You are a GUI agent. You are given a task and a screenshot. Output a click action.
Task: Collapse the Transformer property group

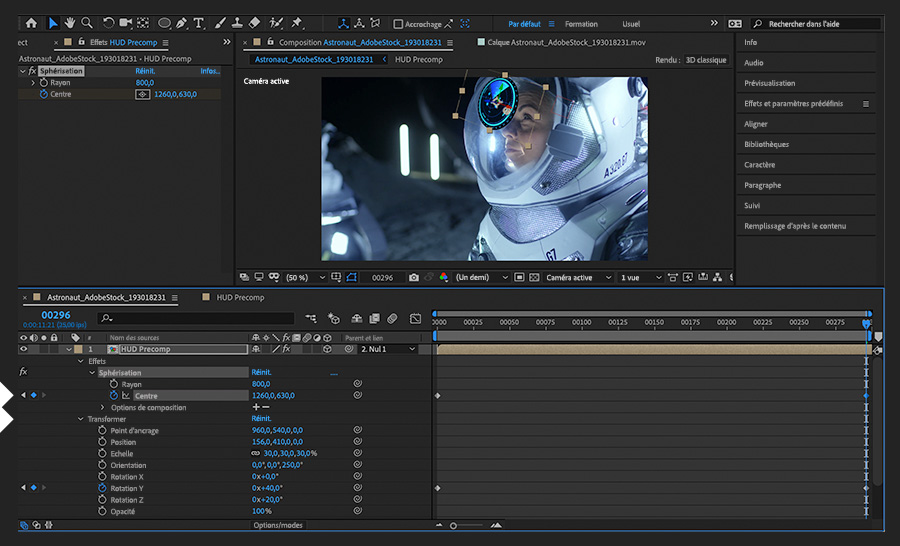click(81, 419)
